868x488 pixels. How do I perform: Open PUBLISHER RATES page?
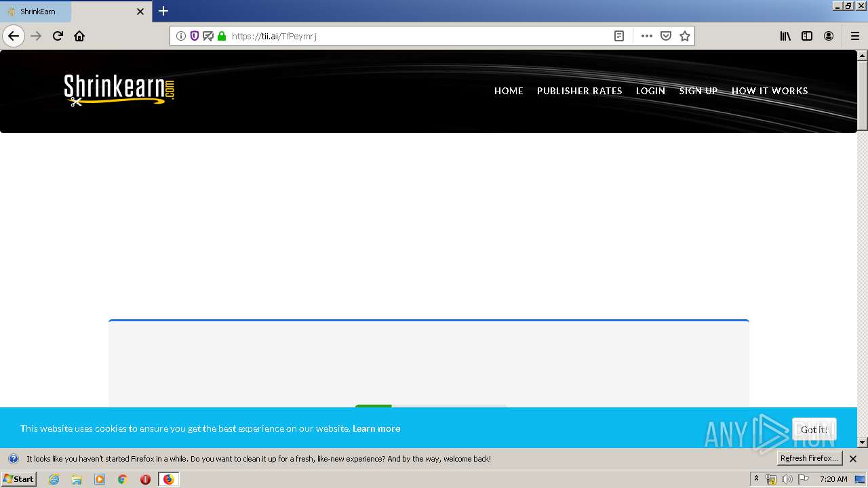(x=579, y=91)
